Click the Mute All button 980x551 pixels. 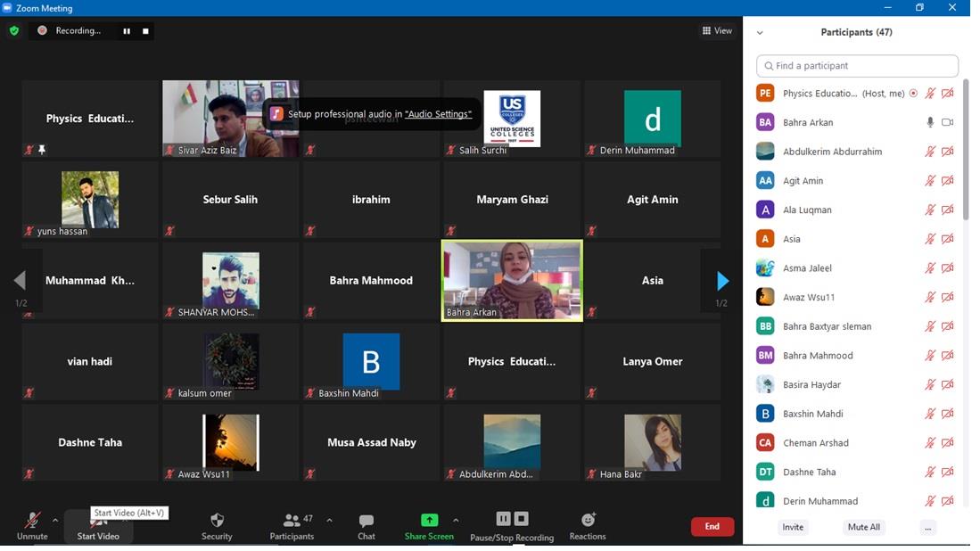click(x=863, y=527)
